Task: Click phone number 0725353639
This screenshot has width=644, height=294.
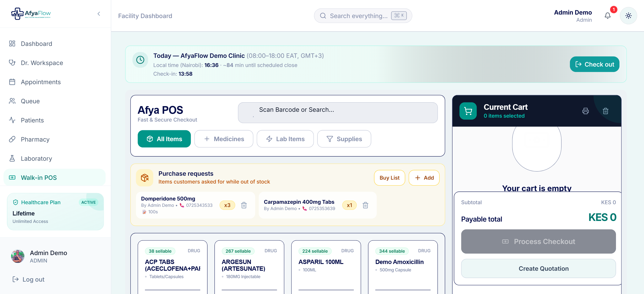Action: click(x=322, y=208)
